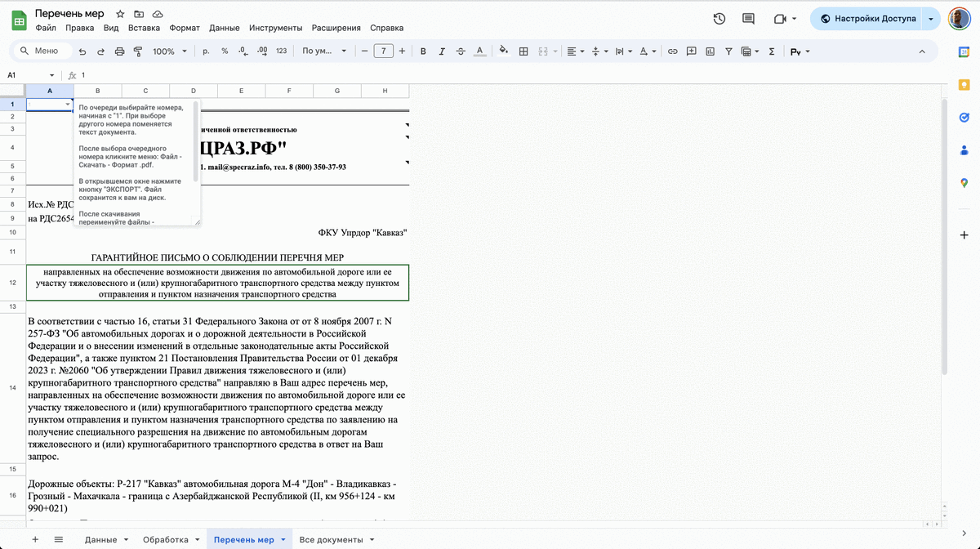The image size is (980, 549).
Task: Insert a chart
Action: point(710,51)
